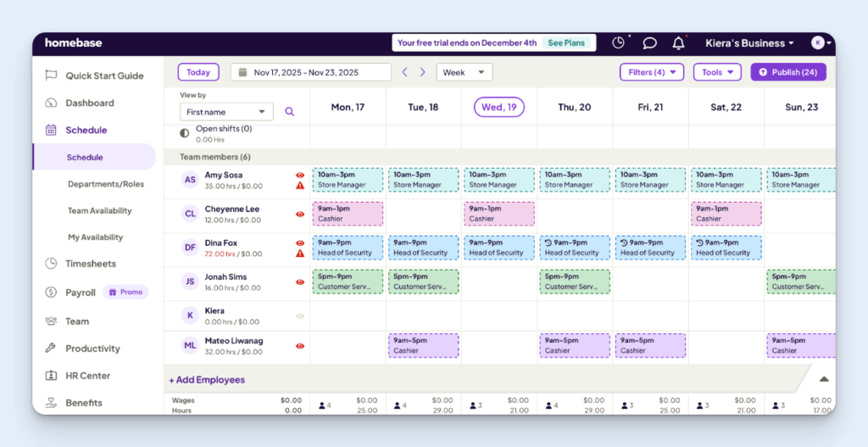Click the See Plans link
This screenshot has height=447, width=868.
[x=565, y=42]
